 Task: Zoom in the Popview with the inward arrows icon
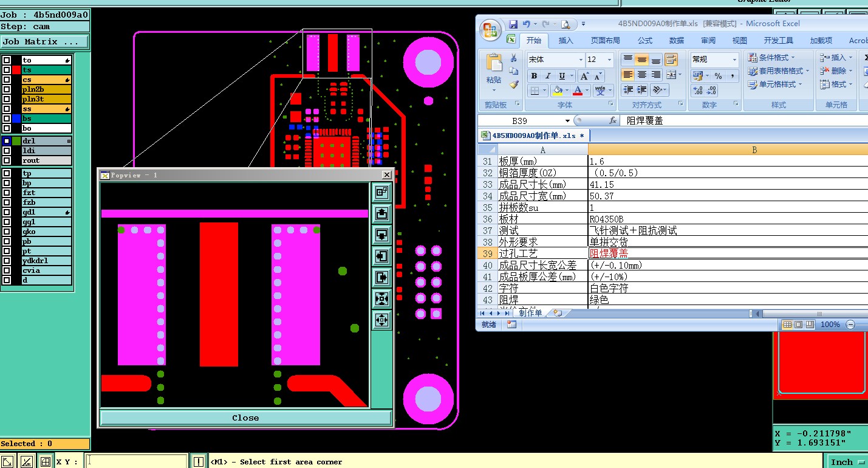pyautogui.click(x=381, y=298)
